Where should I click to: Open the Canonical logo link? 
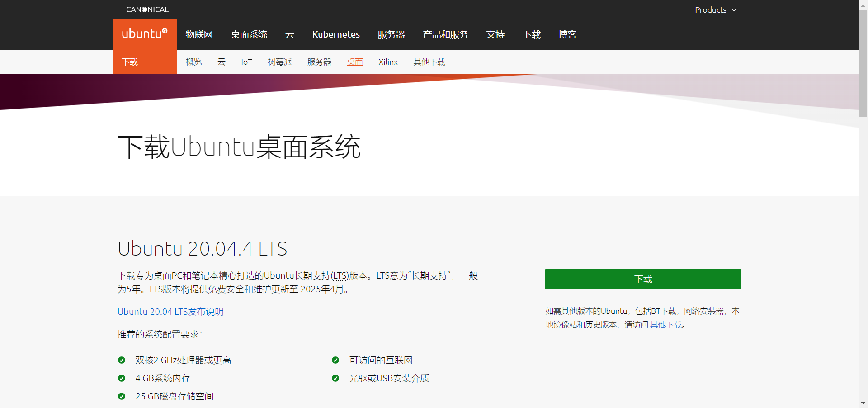[x=147, y=9]
